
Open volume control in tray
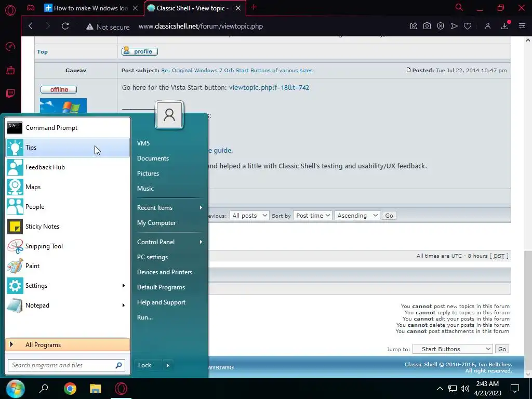tap(465, 389)
